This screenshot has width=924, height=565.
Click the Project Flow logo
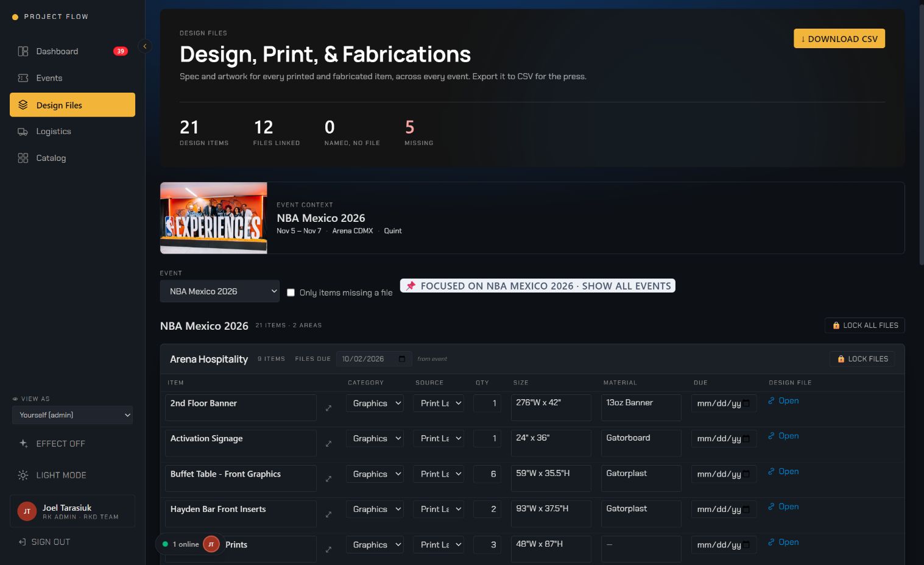[51, 16]
